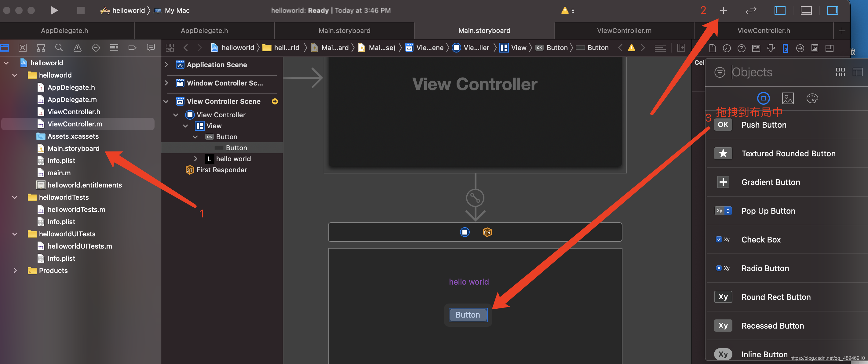
Task: Open the Debug navigator icon
Action: click(114, 48)
